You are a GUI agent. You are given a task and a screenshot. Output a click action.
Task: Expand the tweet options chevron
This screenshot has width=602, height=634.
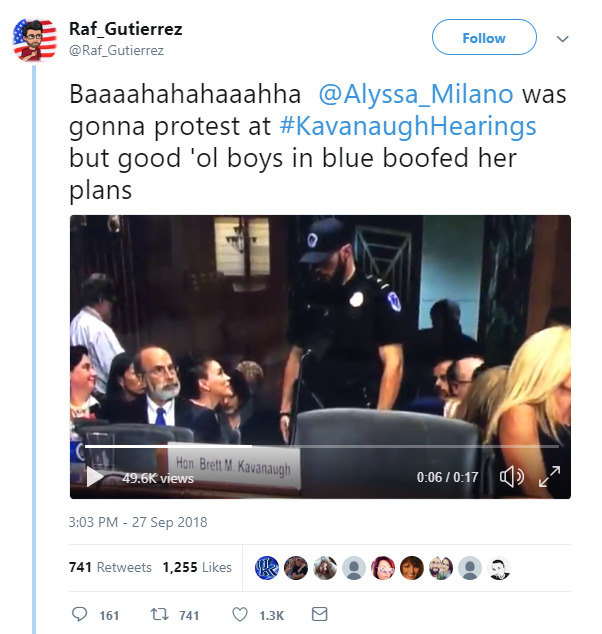pos(562,39)
